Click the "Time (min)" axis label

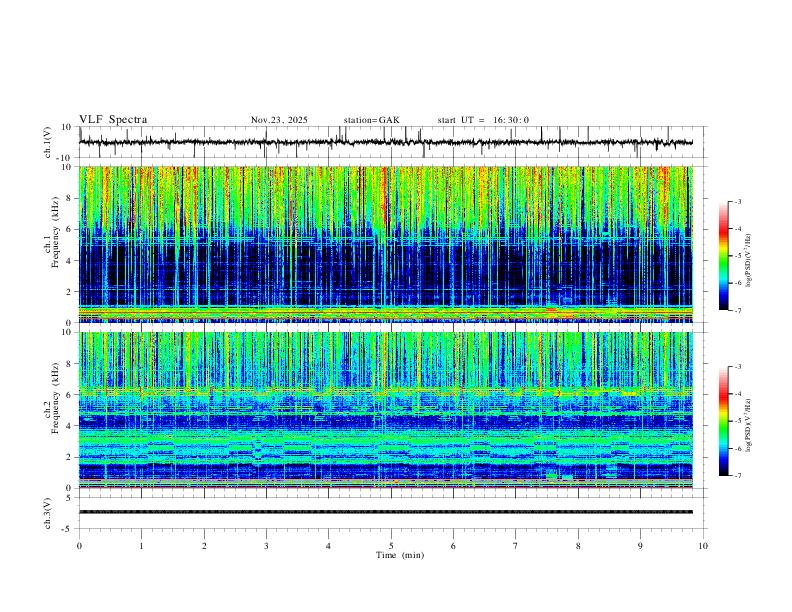coord(400,555)
